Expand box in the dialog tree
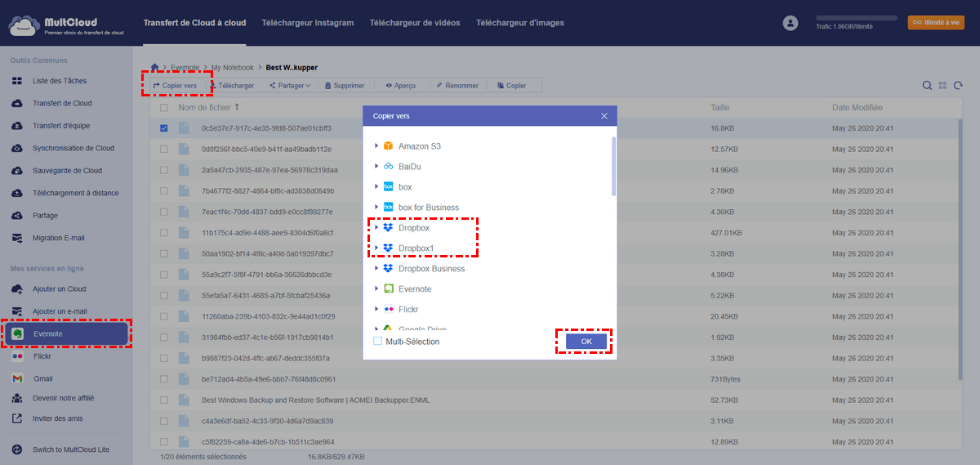Image resolution: width=980 pixels, height=465 pixels. tap(376, 187)
